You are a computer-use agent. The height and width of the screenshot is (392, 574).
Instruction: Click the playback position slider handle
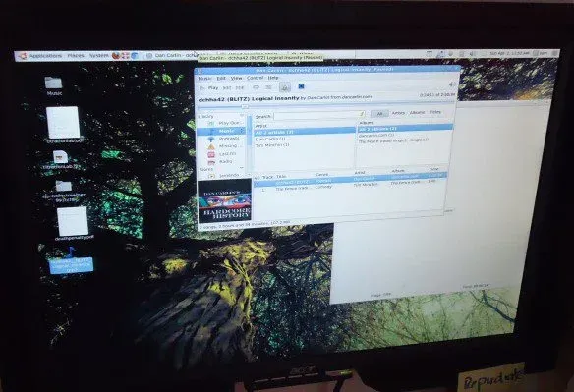[245, 106]
